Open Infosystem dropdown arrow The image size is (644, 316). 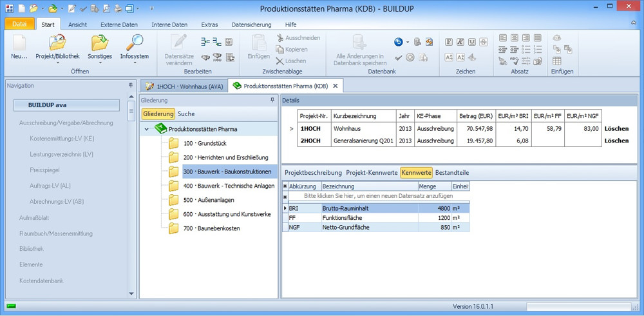pos(135,63)
